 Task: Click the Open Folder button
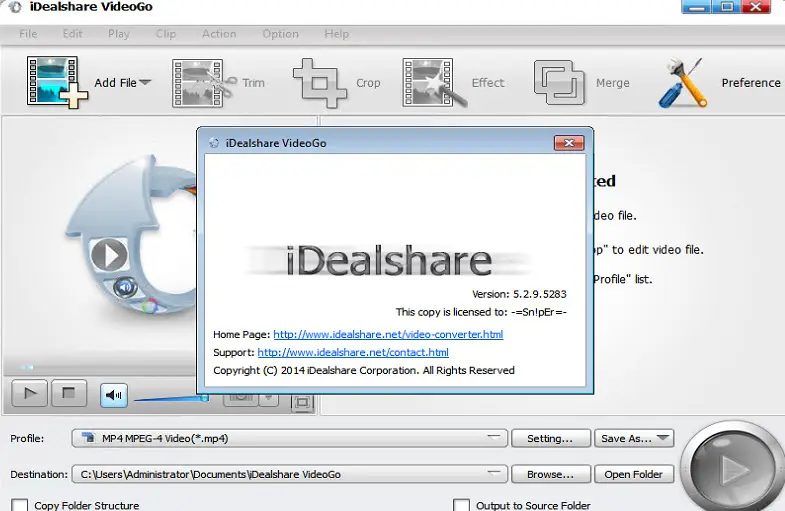pyautogui.click(x=634, y=474)
